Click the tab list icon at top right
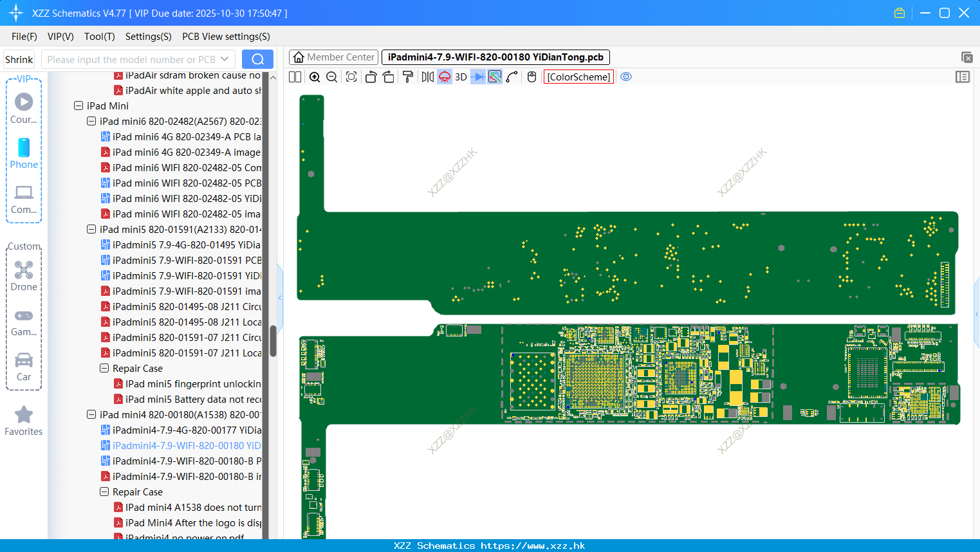The height and width of the screenshot is (552, 980). tap(966, 57)
